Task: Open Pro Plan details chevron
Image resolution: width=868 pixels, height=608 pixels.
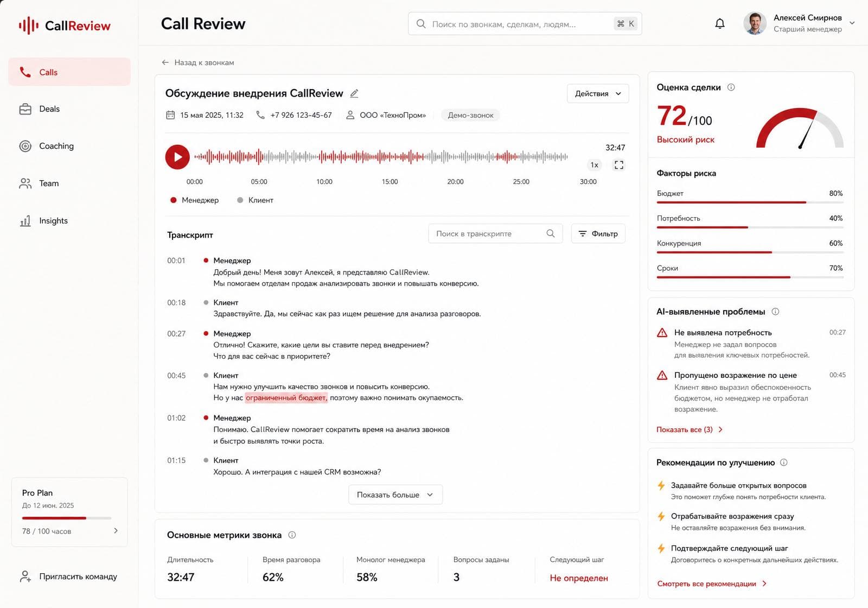Action: coord(116,531)
